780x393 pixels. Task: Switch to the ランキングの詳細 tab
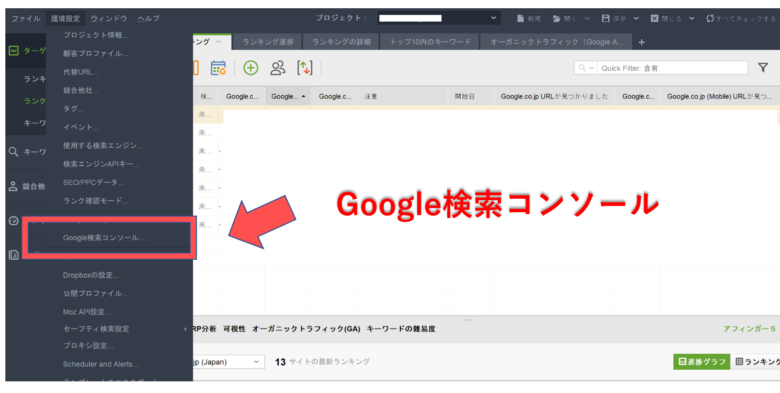pos(341,42)
